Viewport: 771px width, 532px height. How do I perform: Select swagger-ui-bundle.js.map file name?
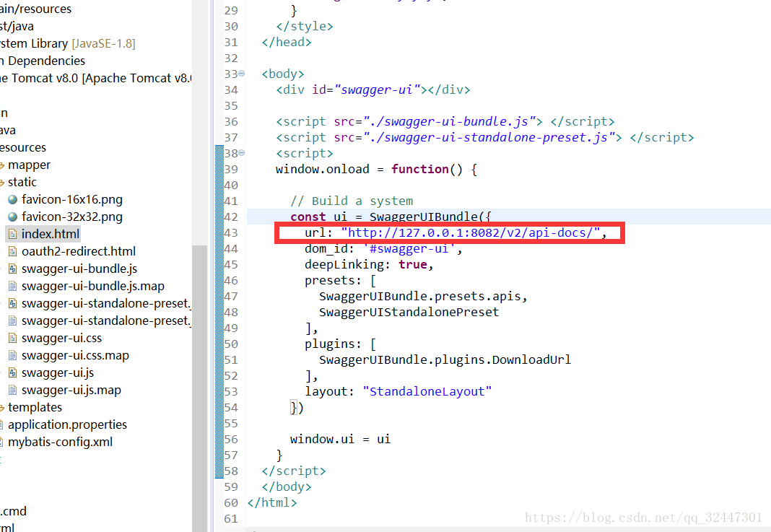93,286
